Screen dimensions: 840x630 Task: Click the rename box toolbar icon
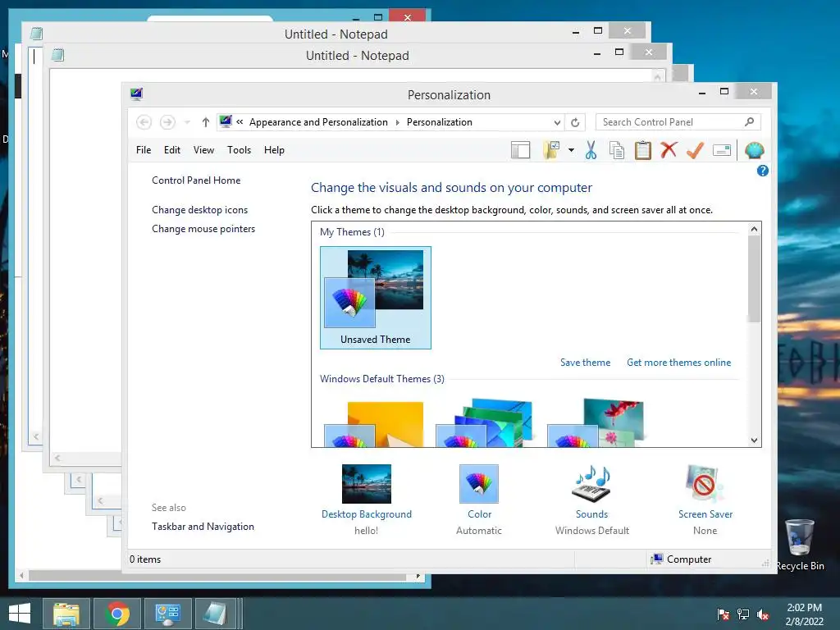(x=722, y=151)
